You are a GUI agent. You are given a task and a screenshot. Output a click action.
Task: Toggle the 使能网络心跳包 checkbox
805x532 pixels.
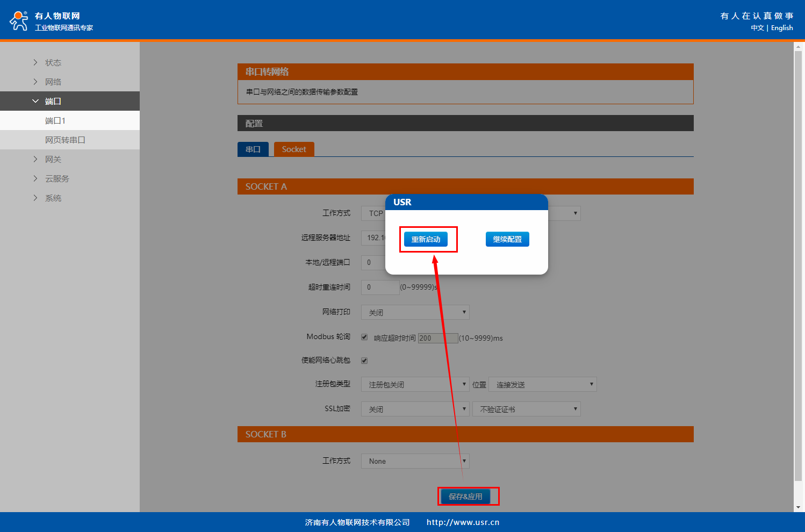(x=364, y=361)
